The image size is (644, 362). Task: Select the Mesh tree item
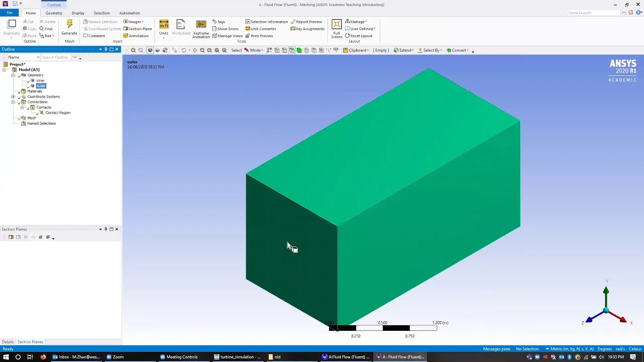click(31, 118)
